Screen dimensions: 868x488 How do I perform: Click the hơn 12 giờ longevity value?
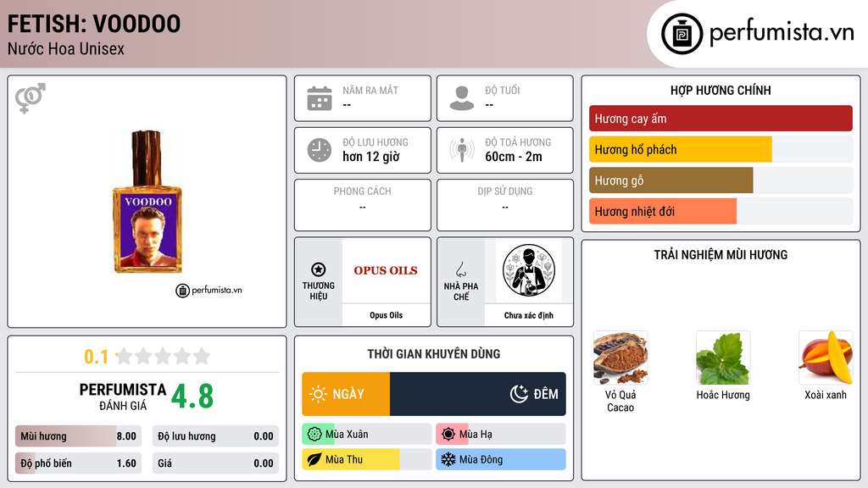(371, 157)
